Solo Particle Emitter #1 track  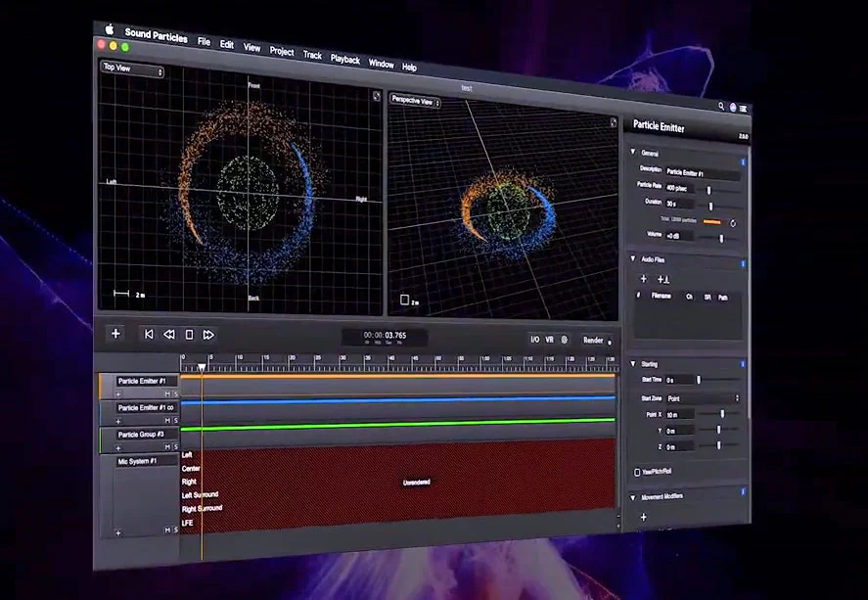click(176, 394)
